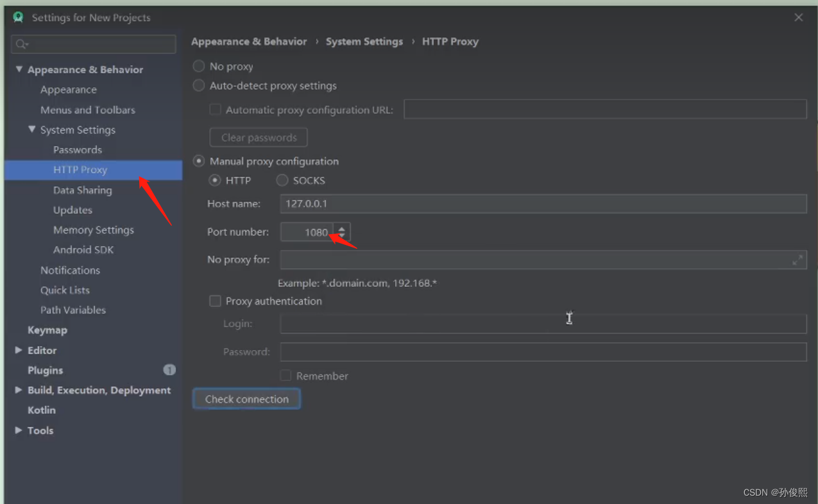Click the Check connection button

point(246,399)
